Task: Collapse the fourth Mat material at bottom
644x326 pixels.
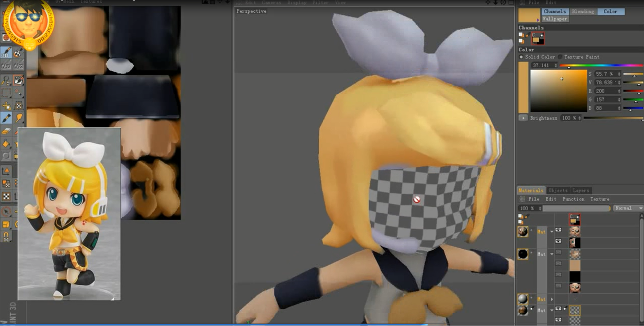Action: tap(551, 310)
